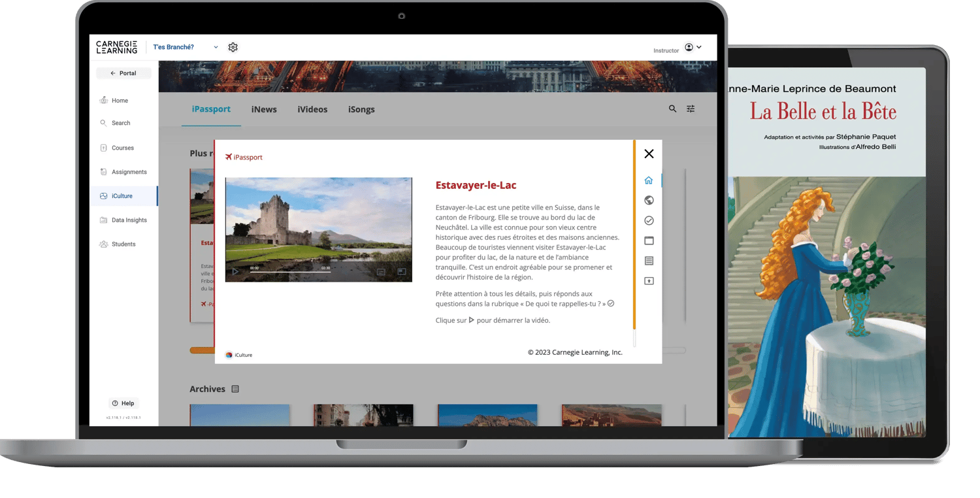This screenshot has height=498, width=980.
Task: Play the Estavayer-le-Lac video
Action: [235, 272]
